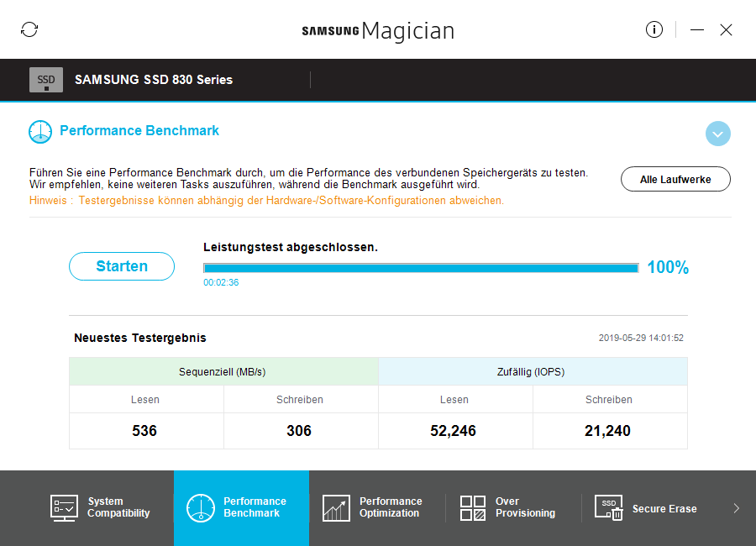Image resolution: width=756 pixels, height=546 pixels.
Task: Click the Neuestes Testergebnis heading
Action: coord(139,338)
